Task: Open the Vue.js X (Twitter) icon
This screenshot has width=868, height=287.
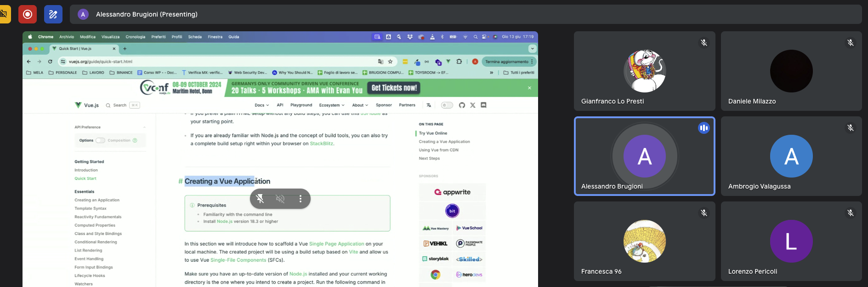Action: [x=472, y=105]
